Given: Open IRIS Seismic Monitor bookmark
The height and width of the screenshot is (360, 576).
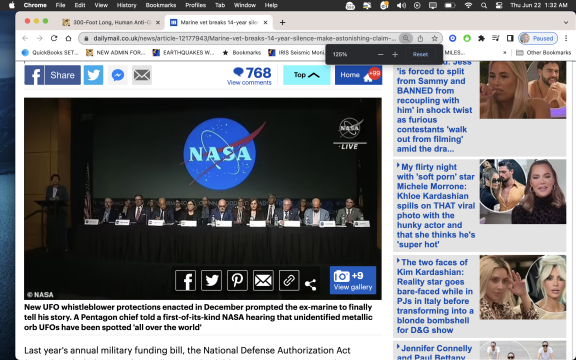Looking at the screenshot, I should (296, 53).
